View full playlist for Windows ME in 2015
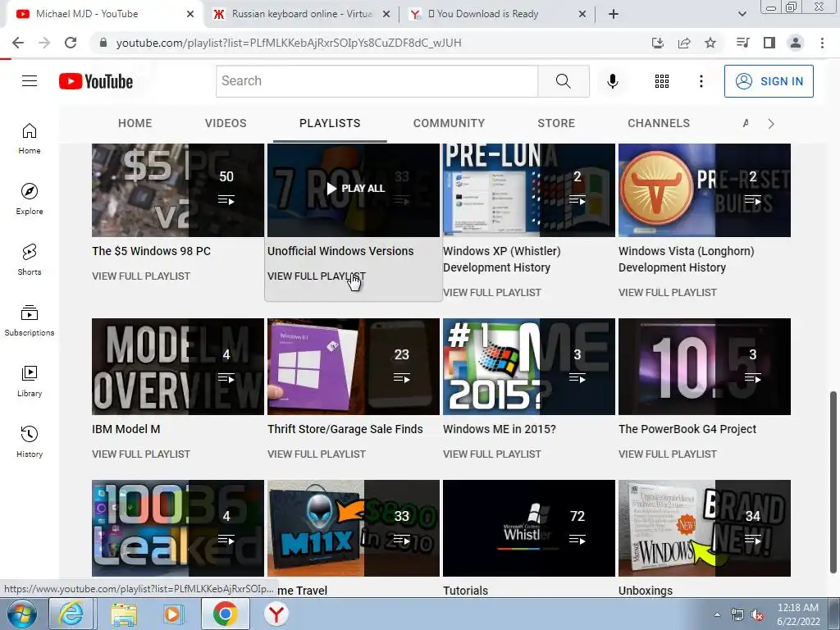Image resolution: width=840 pixels, height=630 pixels. [x=492, y=454]
